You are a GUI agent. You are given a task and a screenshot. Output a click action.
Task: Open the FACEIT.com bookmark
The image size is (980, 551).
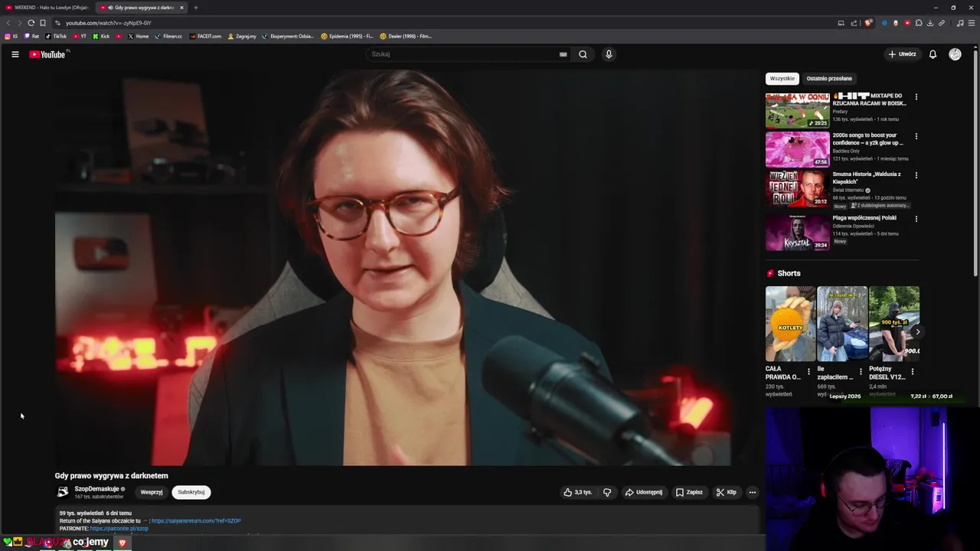[205, 36]
